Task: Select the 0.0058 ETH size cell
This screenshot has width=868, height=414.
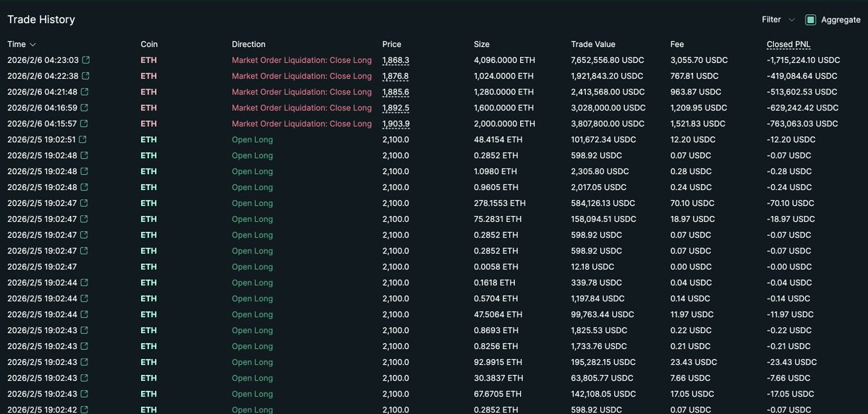Action: [x=495, y=267]
